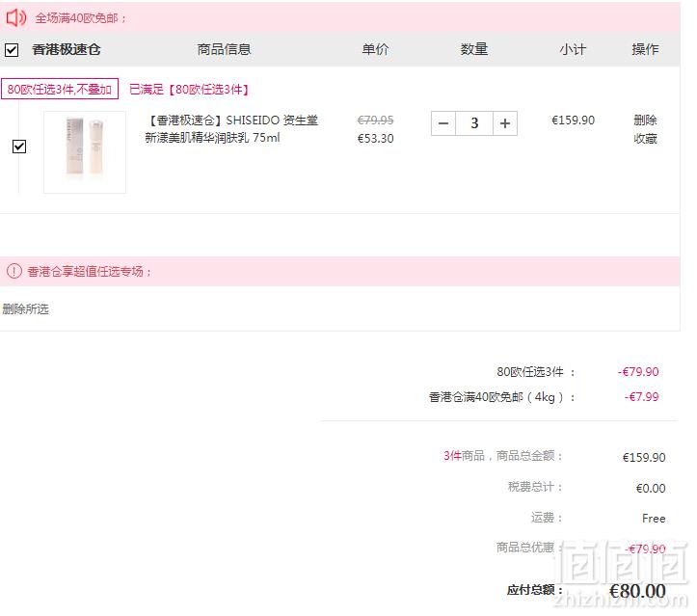Toggle the SHISEIDO product item checkbox
The width and height of the screenshot is (697, 616).
tap(19, 147)
